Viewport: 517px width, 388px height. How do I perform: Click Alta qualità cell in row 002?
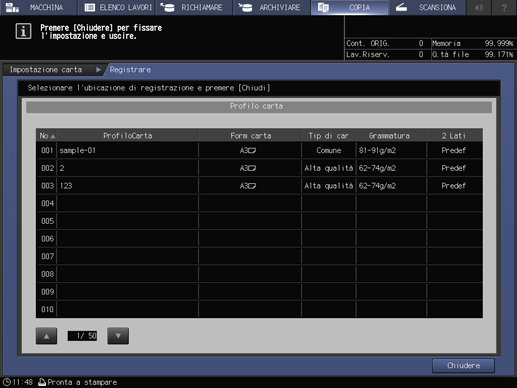329,168
